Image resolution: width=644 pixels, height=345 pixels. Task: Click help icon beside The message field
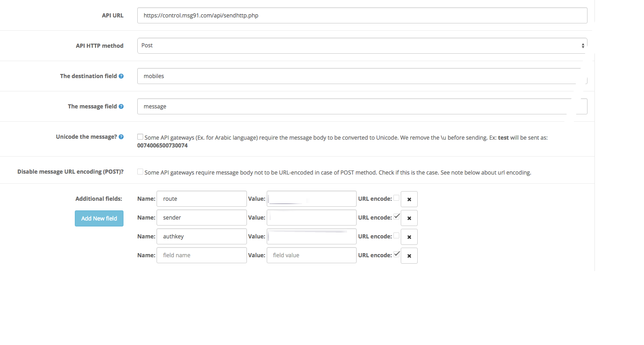click(x=121, y=107)
